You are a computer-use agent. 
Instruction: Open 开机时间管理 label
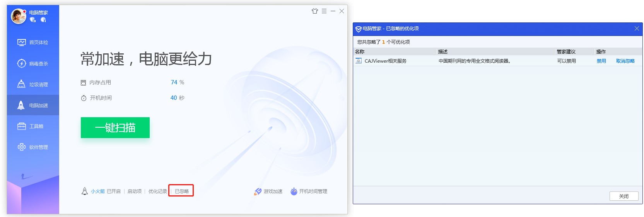pos(313,191)
